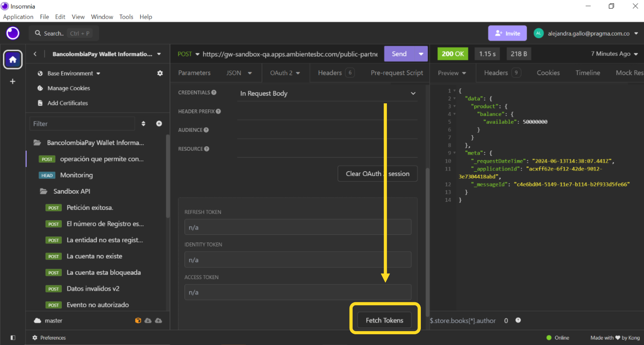Click the request URL field
Screen dimensions: 644x345
(x=290, y=54)
